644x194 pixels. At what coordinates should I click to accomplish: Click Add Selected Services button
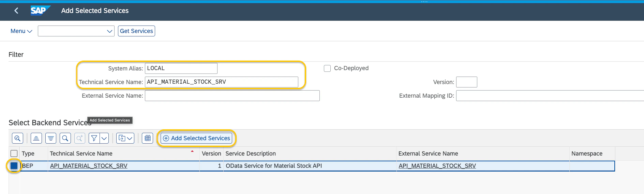[196, 138]
